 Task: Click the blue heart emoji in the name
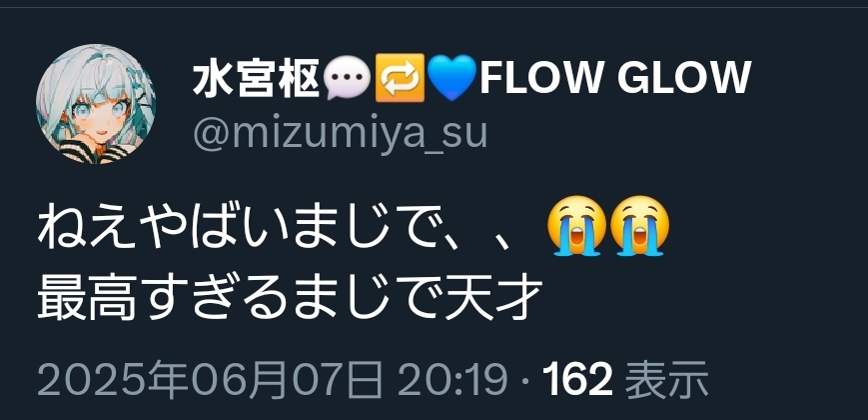[451, 78]
